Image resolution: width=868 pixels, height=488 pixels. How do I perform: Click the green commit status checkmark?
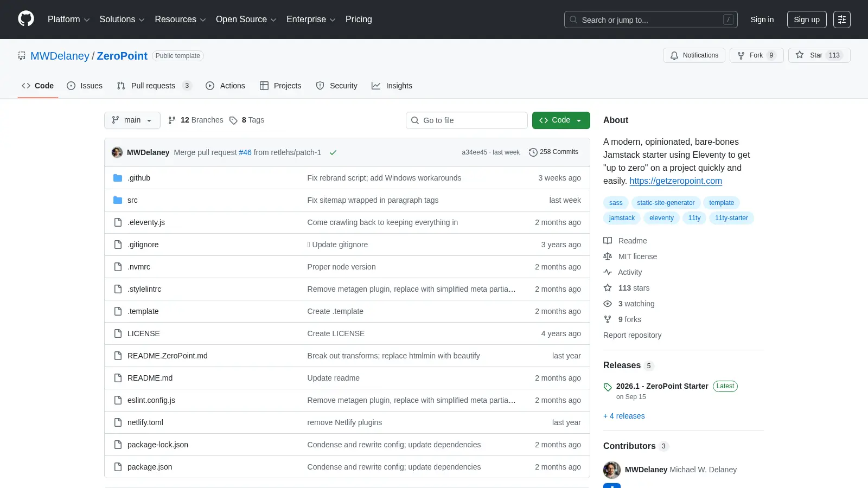pos(333,152)
